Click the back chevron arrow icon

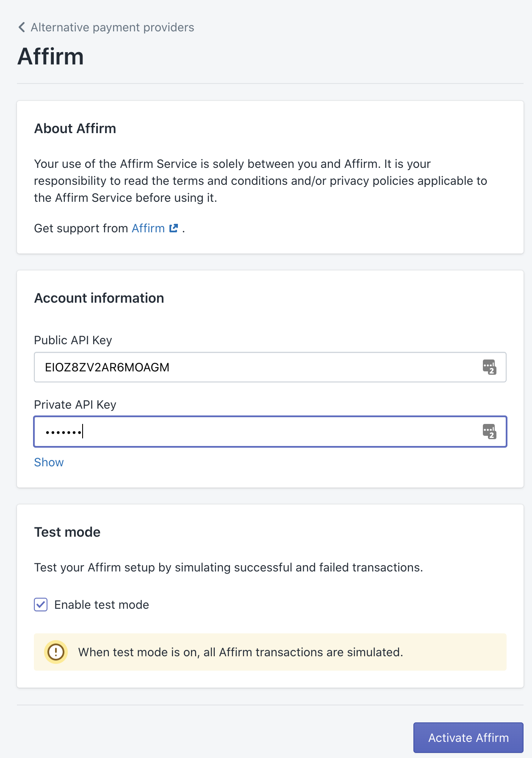[22, 27]
